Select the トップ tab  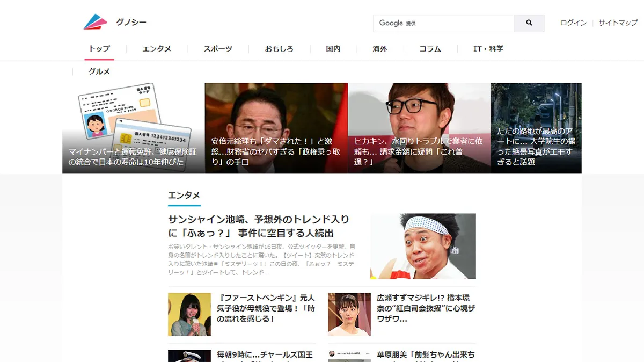pyautogui.click(x=99, y=49)
